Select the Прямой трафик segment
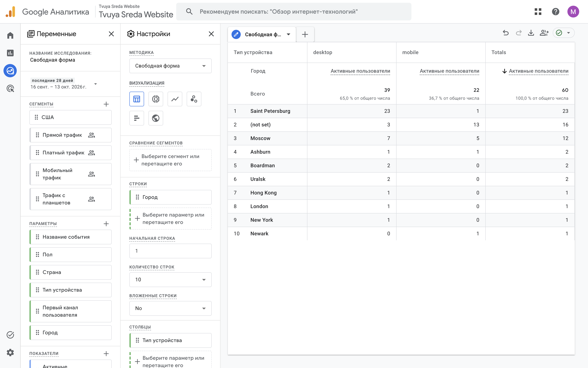588x368 pixels. pyautogui.click(x=70, y=135)
